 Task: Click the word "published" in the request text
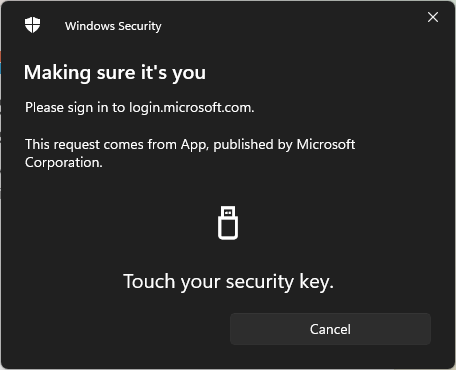(x=243, y=145)
